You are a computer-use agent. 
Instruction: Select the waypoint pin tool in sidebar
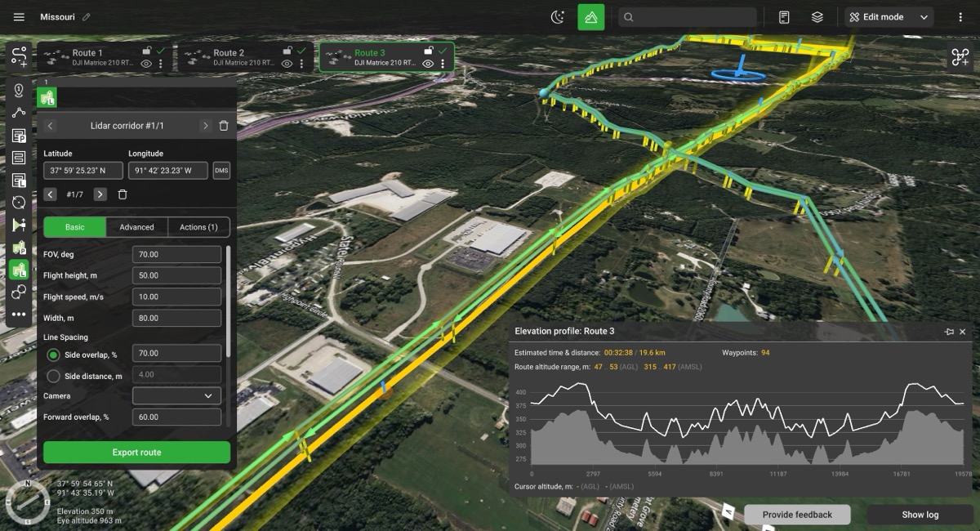tap(19, 91)
